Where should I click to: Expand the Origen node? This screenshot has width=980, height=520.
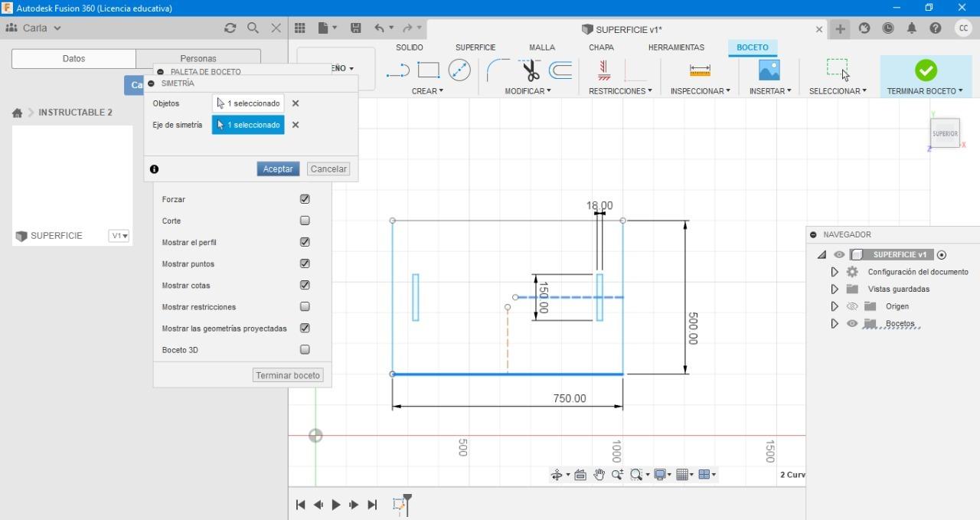[835, 306]
